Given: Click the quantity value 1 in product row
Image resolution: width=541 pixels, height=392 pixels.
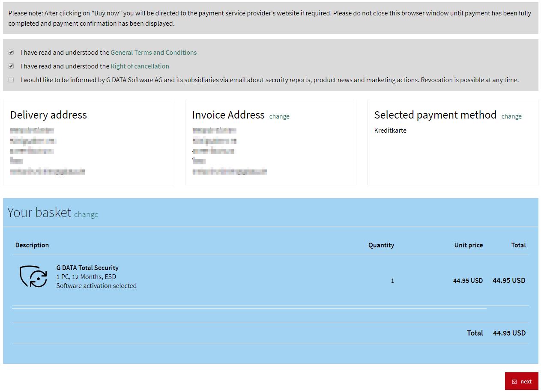Looking at the screenshot, I should (x=392, y=281).
